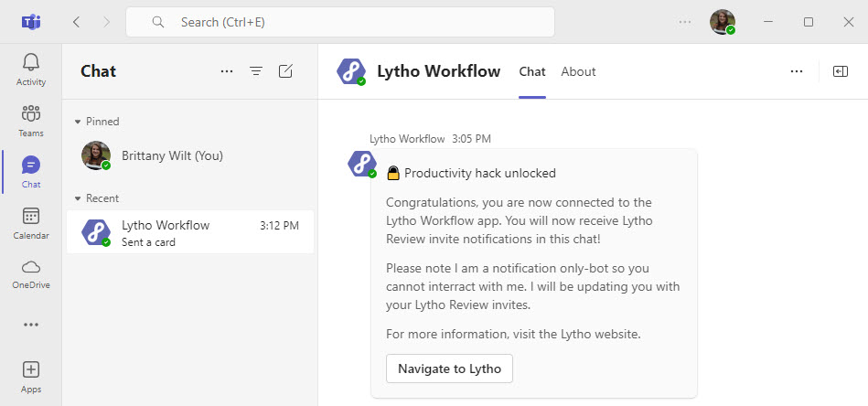
Task: Go forward with the forward arrow
Action: 106,22
